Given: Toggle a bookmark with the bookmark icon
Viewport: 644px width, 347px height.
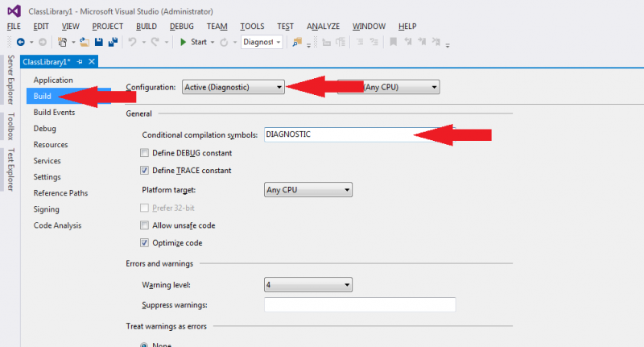Looking at the screenshot, I should [x=393, y=42].
